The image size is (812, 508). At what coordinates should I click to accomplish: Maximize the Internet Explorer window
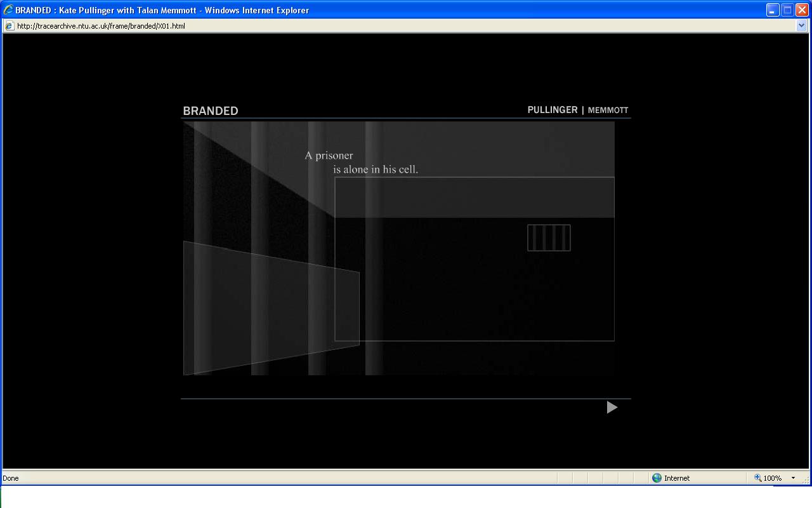(x=787, y=10)
